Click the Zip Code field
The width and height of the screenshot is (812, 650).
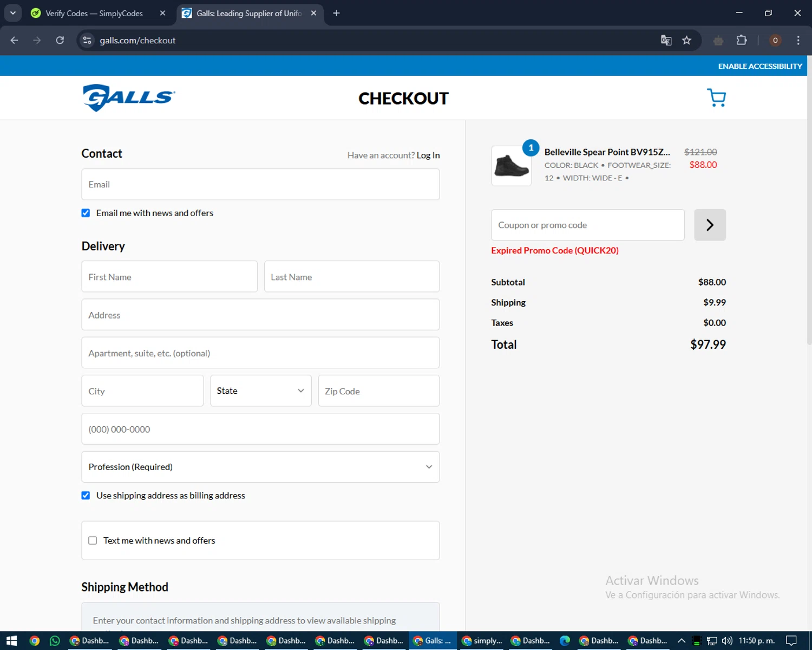click(379, 391)
